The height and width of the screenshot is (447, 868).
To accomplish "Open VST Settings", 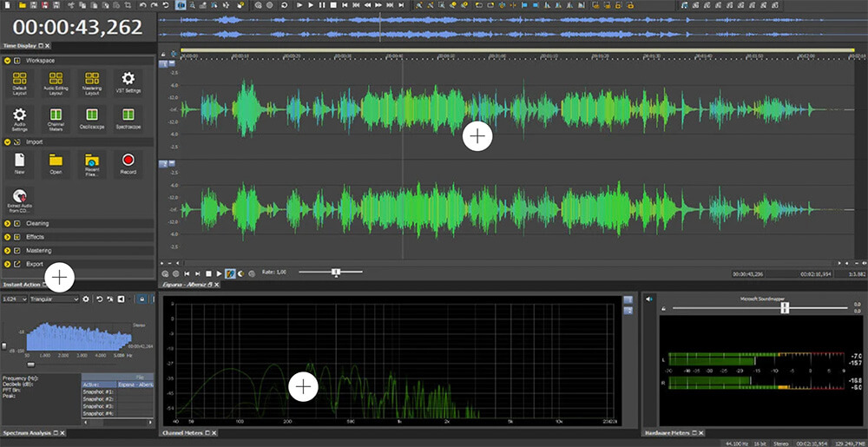I will (128, 82).
